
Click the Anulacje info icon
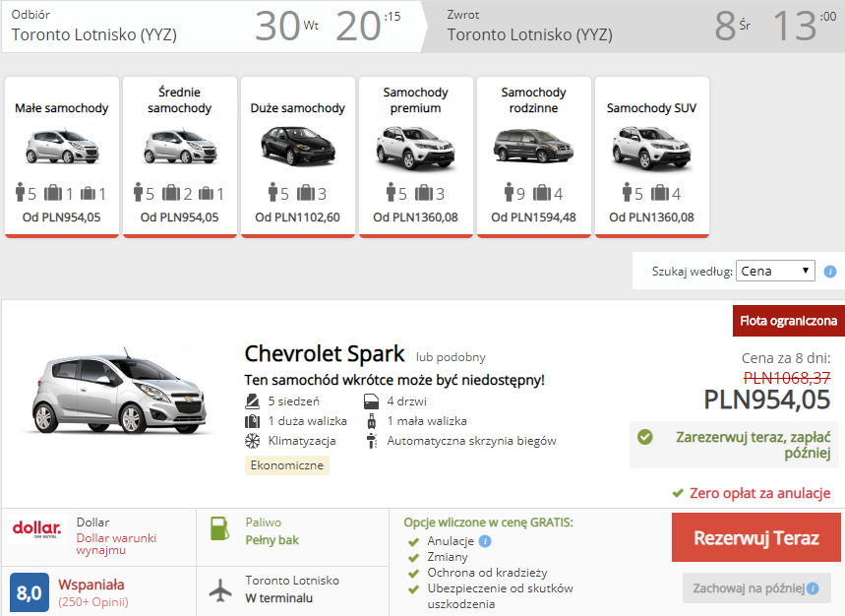pyautogui.click(x=485, y=541)
